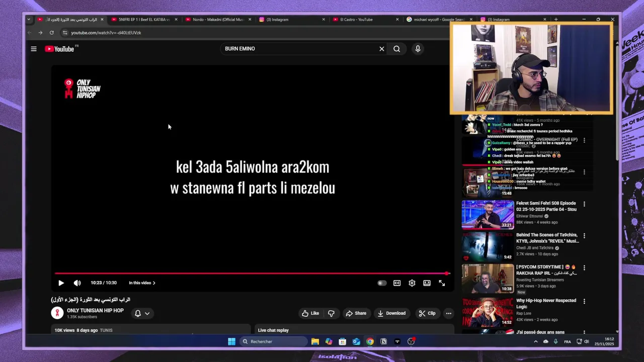Image resolution: width=644 pixels, height=362 pixels.
Task: Enter fullscreen mode in the player
Action: [442, 283]
